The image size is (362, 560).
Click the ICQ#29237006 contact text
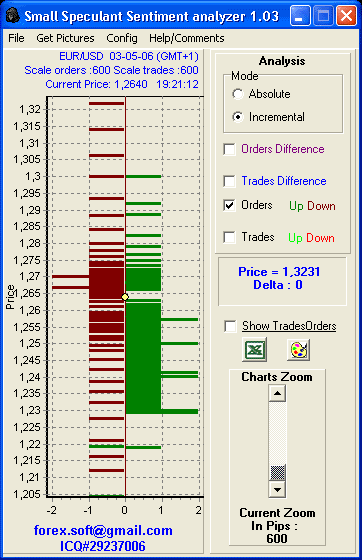click(102, 546)
